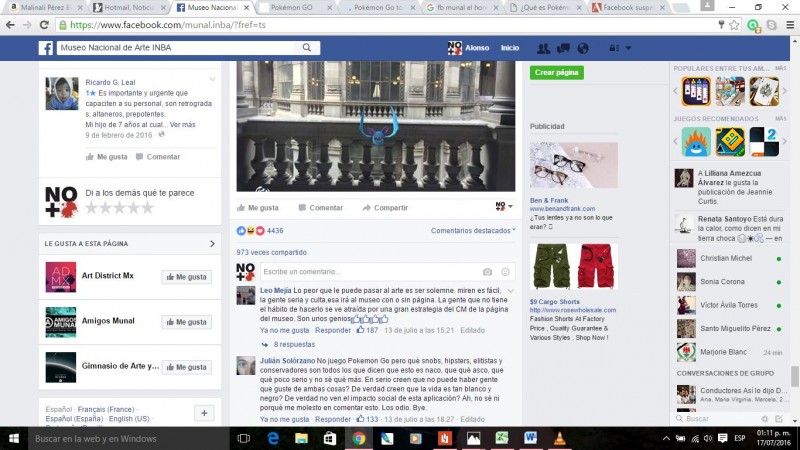Open Task View in taskbar
The width and height of the screenshot is (800, 450).
[x=244, y=438]
